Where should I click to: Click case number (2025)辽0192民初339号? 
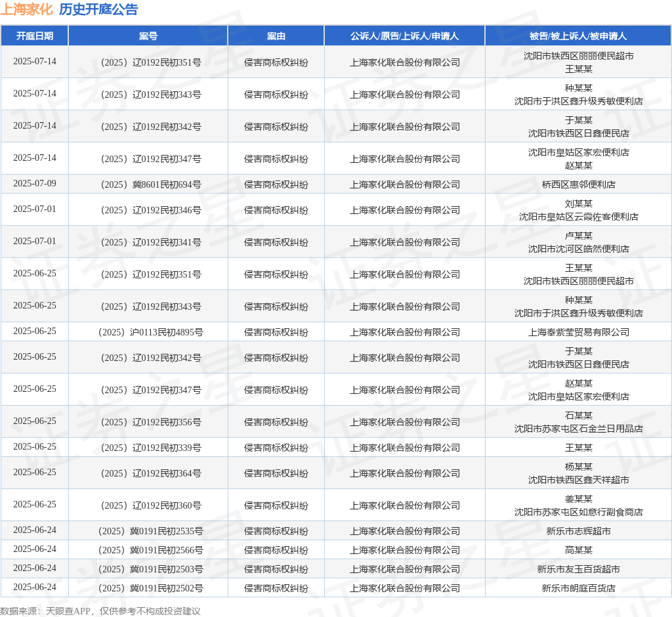pyautogui.click(x=150, y=448)
